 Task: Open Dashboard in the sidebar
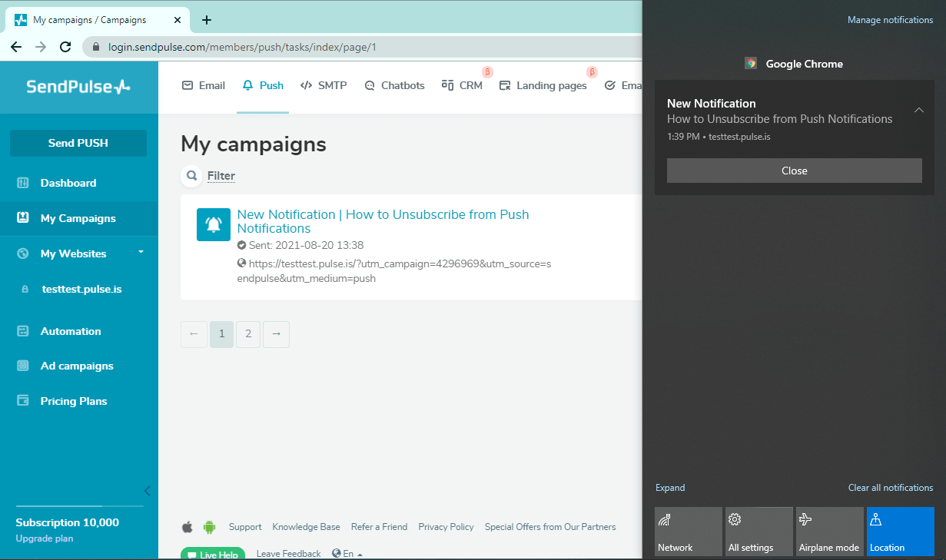68,183
